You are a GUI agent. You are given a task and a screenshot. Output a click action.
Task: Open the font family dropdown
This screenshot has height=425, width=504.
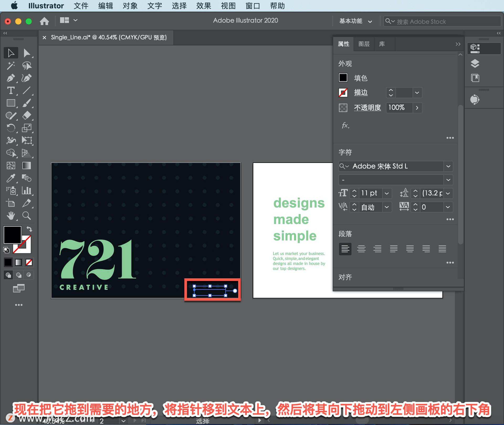pos(448,166)
